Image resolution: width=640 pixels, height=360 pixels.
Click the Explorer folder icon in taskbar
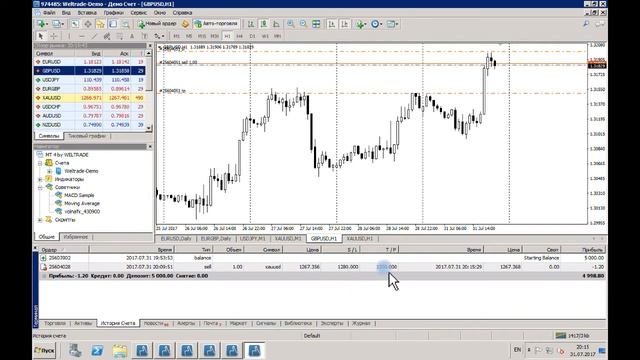pyautogui.click(x=120, y=351)
